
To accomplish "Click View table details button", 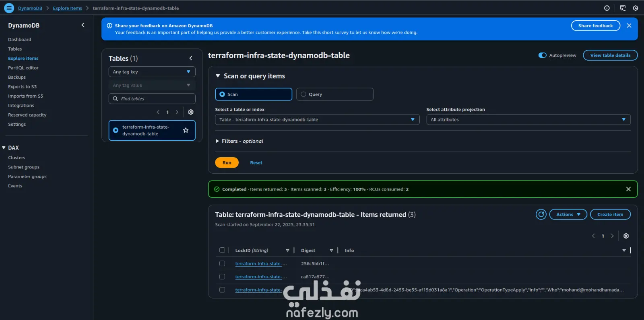I will coord(610,55).
